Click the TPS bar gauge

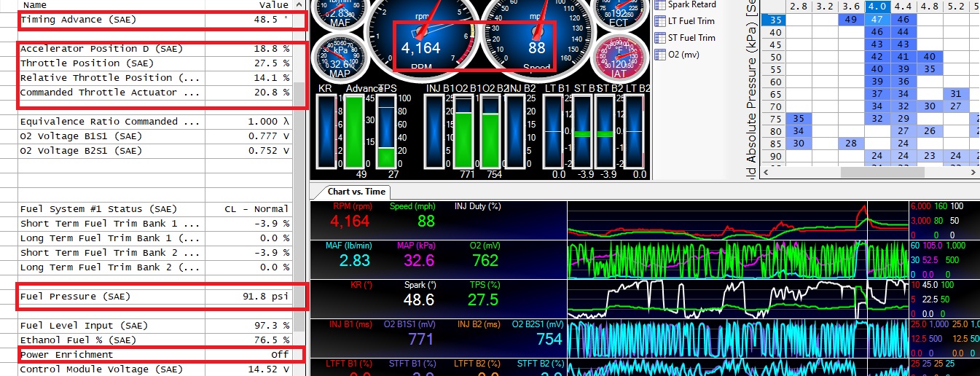(387, 133)
